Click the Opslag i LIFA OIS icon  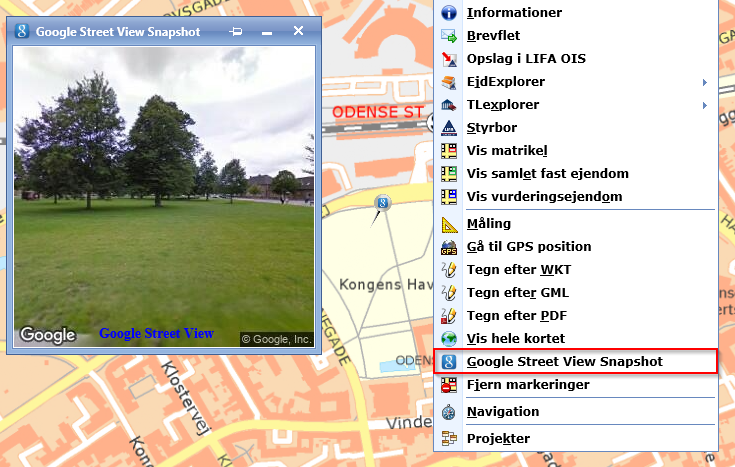coord(449,59)
